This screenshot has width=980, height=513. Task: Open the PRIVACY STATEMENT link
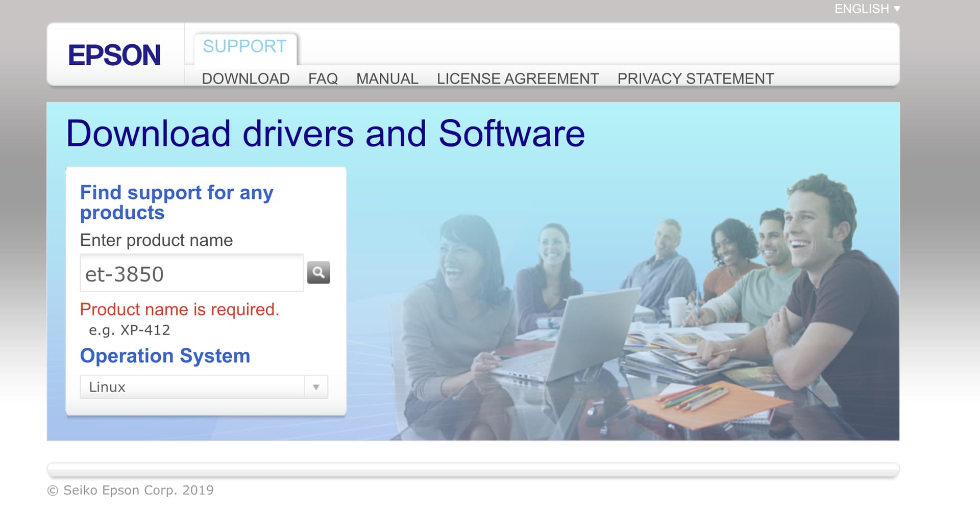[695, 79]
